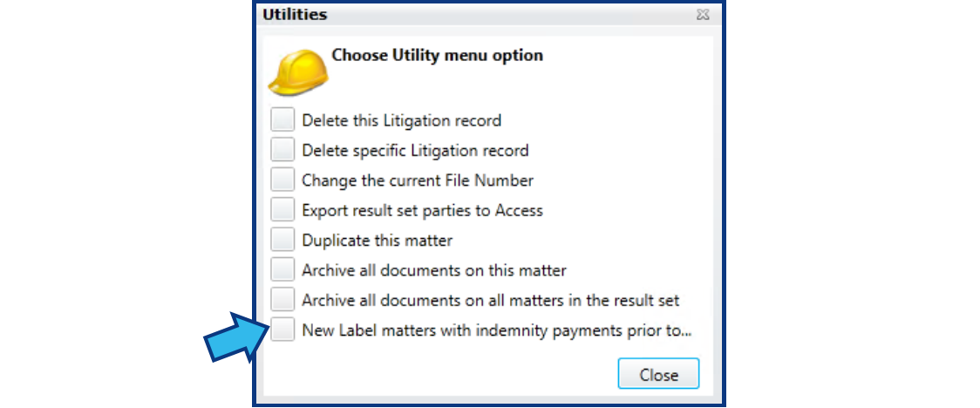Select the Delete this Litigation record label text

(x=401, y=120)
